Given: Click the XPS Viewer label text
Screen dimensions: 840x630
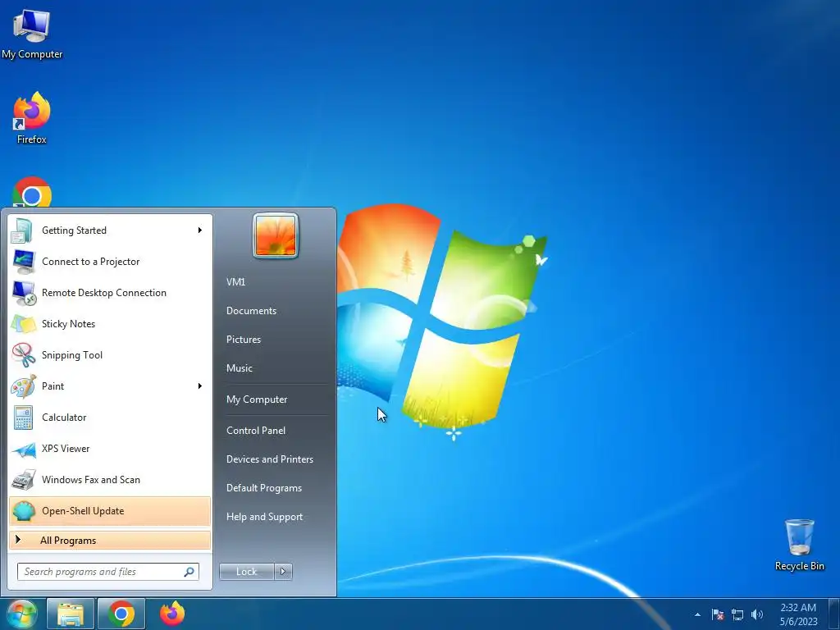Looking at the screenshot, I should pos(66,449).
